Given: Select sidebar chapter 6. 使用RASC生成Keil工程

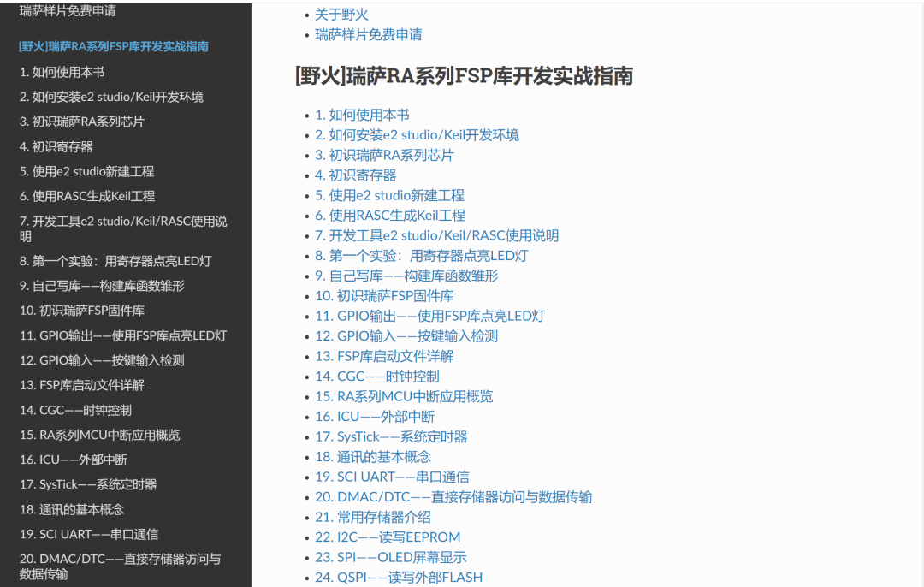Looking at the screenshot, I should 87,196.
